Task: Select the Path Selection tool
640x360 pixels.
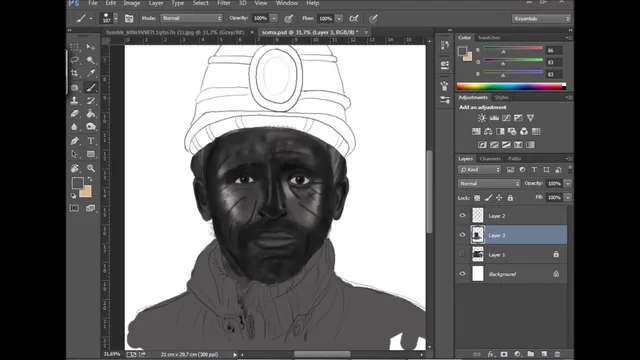Action: (74, 154)
